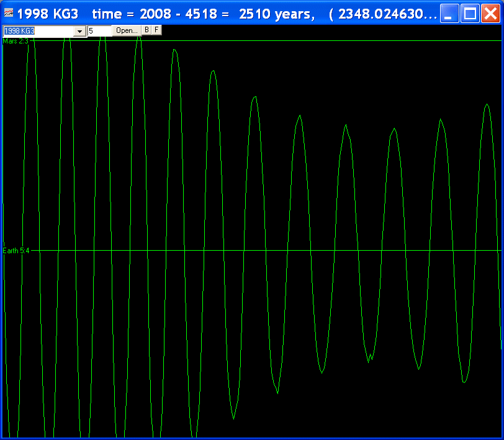Minimize the 1998 KG3 window
504x440 pixels.
(x=449, y=14)
